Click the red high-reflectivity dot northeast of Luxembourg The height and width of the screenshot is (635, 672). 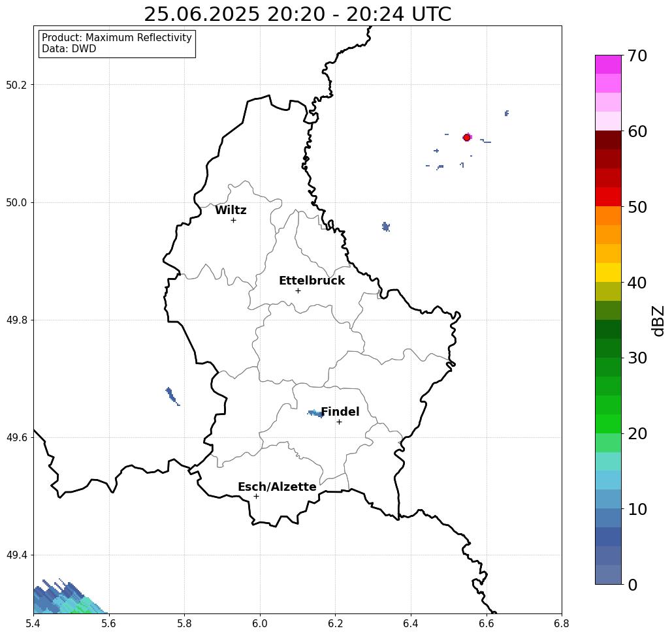467,138
